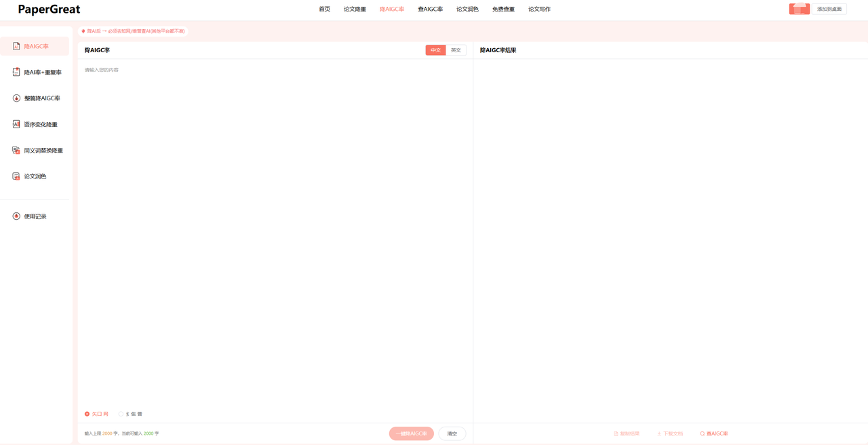Click the 使用记录 sidebar icon
868x445 pixels.
coord(16,216)
